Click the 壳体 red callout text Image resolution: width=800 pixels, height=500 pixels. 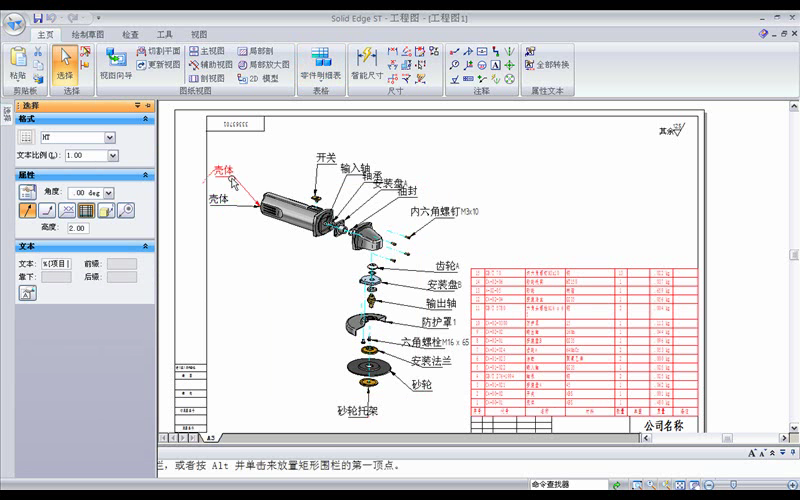click(223, 170)
